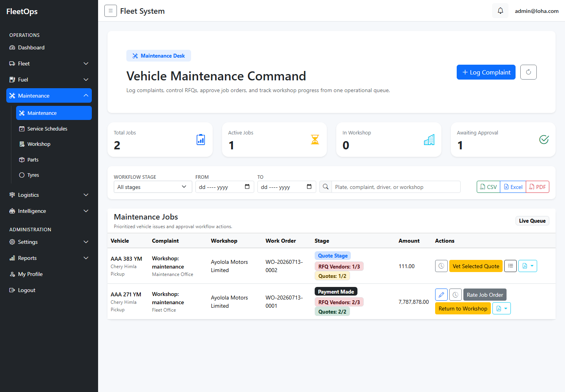The height and width of the screenshot is (392, 565).
Task: Click the refresh icon beside Log Complaint
Action: [529, 72]
